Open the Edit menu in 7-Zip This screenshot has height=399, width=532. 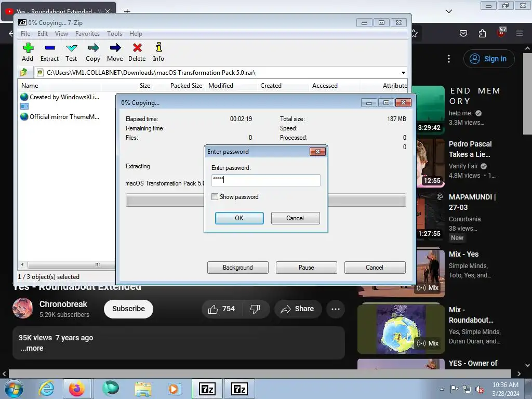[43, 34]
